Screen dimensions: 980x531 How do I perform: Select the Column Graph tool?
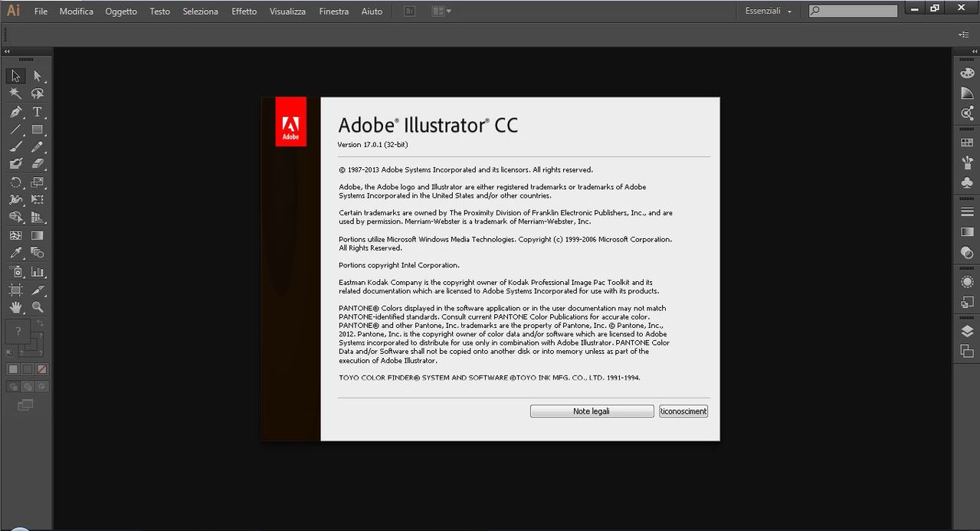37,272
